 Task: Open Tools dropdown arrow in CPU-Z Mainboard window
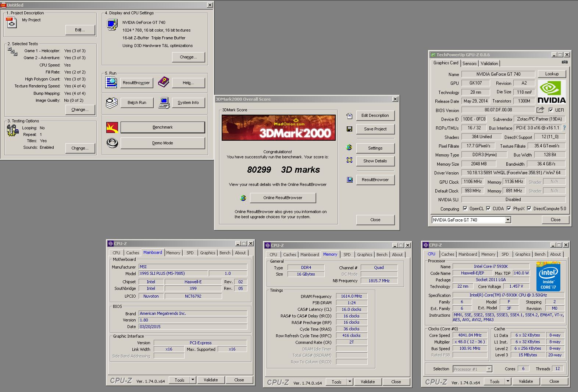coord(193,380)
